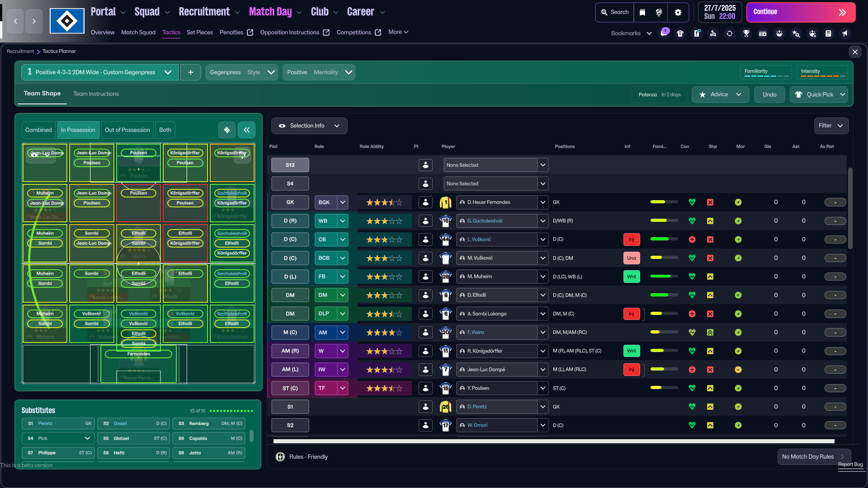Click the globe icon in the top bar
Screen dimensions: 868x488
click(x=659, y=12)
